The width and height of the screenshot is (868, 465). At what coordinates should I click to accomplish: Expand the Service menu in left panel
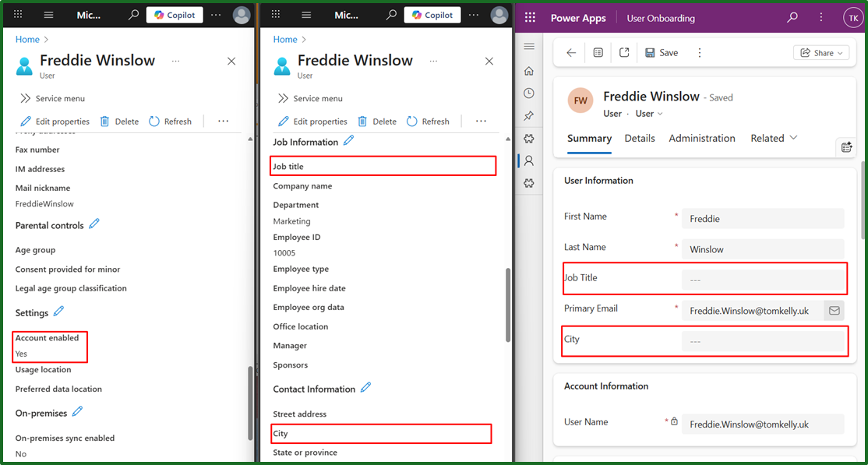(x=52, y=99)
